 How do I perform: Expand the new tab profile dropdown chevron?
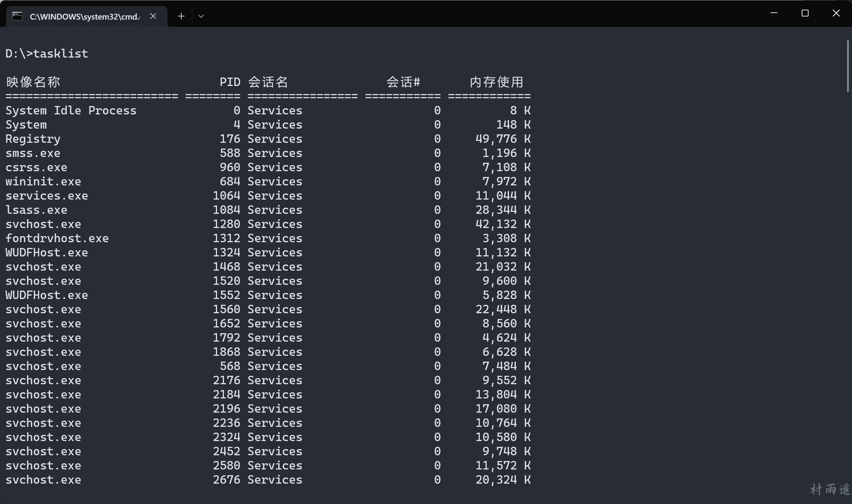point(201,16)
